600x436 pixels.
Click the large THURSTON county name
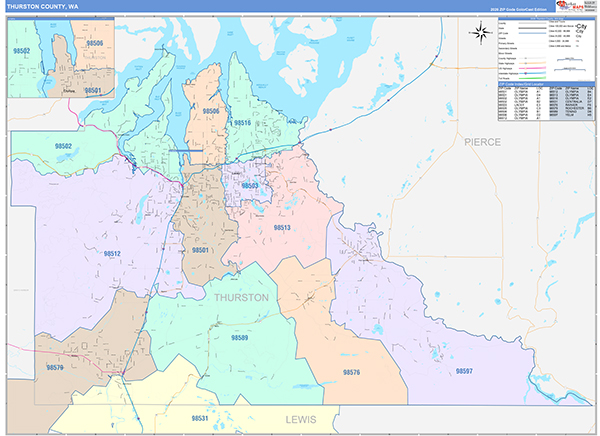[x=241, y=297]
